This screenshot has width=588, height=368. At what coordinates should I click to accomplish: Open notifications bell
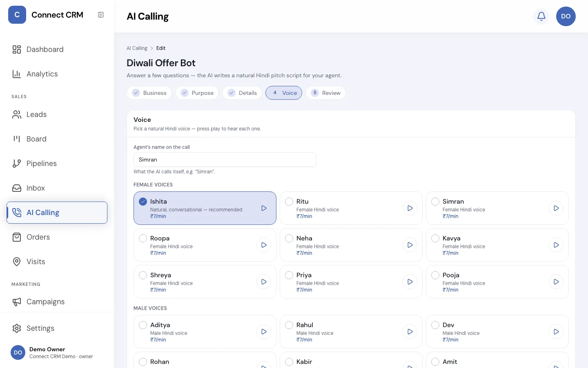point(541,16)
